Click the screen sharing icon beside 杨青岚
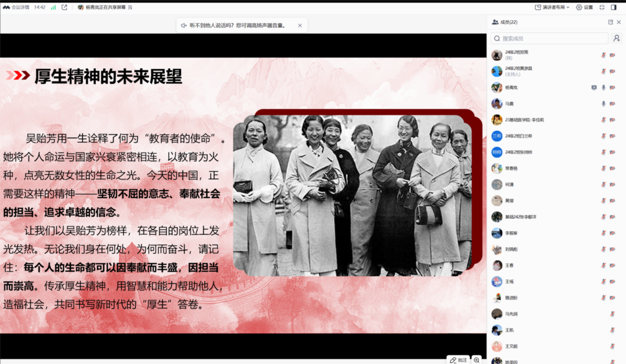This screenshot has width=626, height=364. pyautogui.click(x=594, y=87)
